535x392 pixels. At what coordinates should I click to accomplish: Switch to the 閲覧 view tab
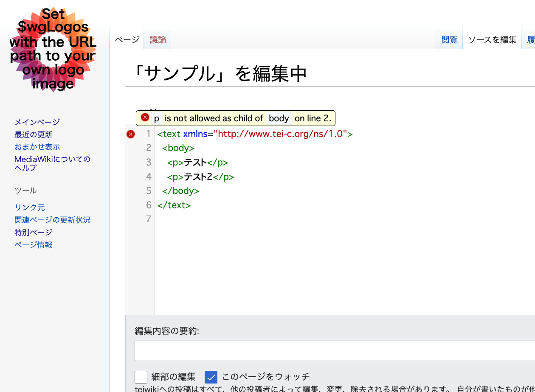[450, 40]
